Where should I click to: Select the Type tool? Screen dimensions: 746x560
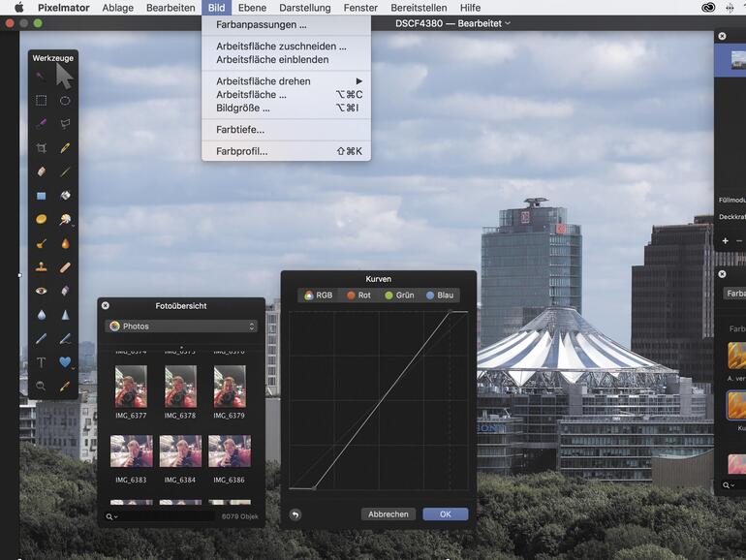tap(42, 362)
